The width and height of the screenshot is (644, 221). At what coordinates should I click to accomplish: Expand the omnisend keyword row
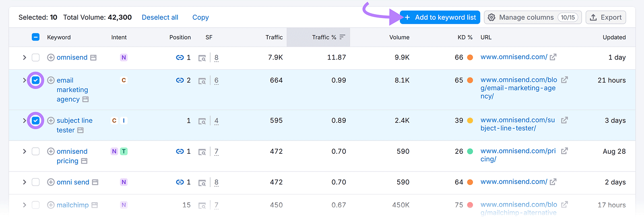(x=25, y=58)
